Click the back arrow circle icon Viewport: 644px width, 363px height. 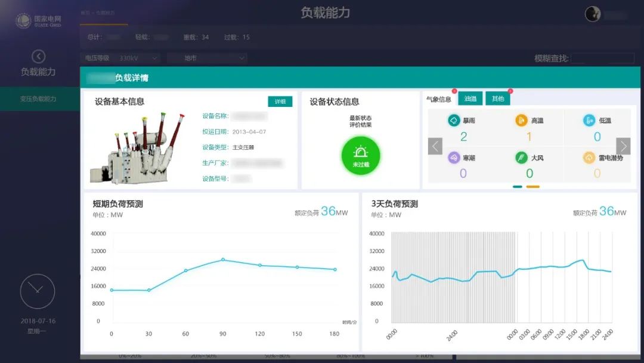[x=38, y=56]
